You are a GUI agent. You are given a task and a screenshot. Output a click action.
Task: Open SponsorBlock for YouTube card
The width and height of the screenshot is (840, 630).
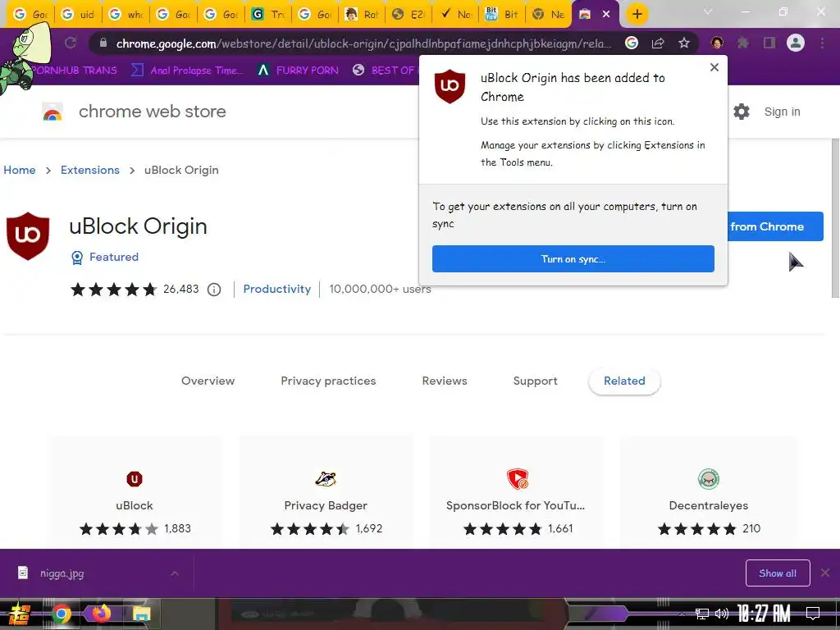pos(515,494)
